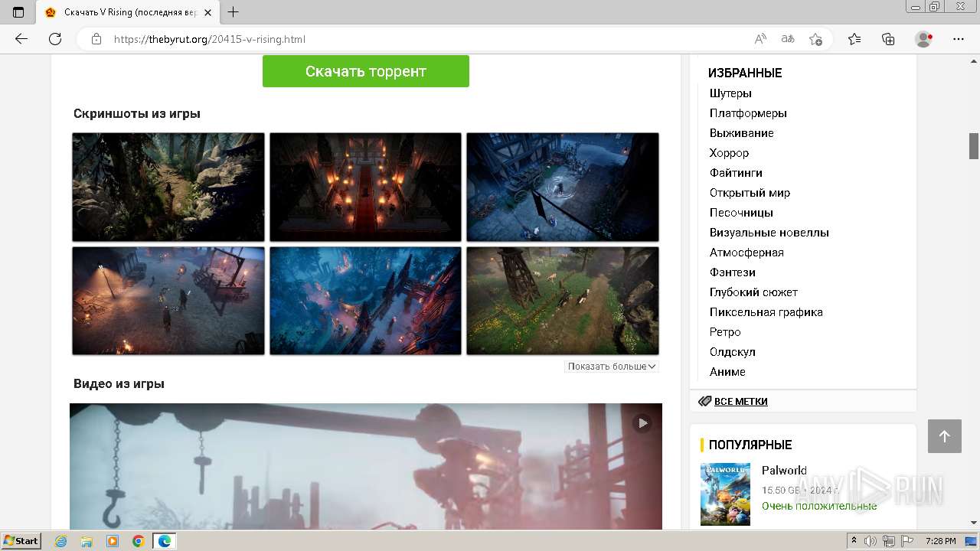Viewport: 980px width, 551px height.
Task: Open the Атмосферная tag
Action: tap(746, 253)
